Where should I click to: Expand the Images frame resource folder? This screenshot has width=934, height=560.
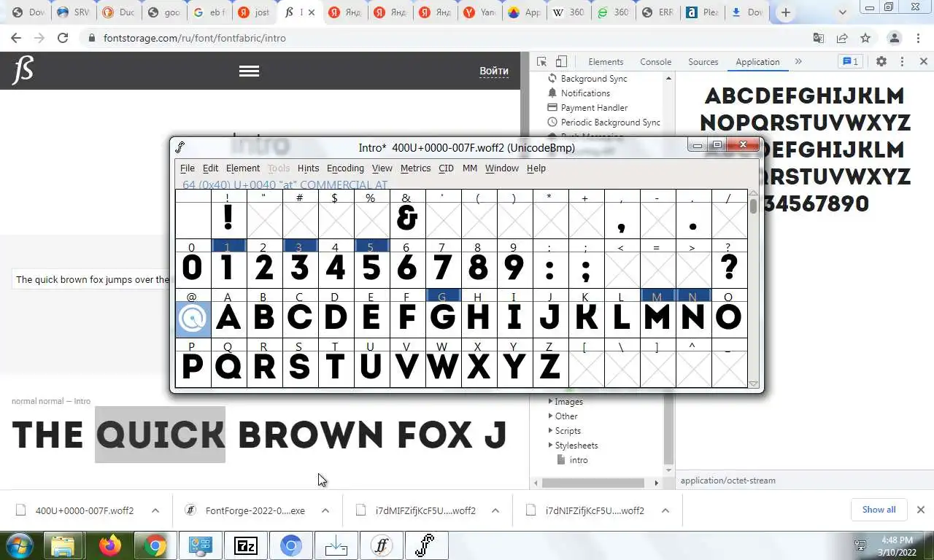coord(551,402)
